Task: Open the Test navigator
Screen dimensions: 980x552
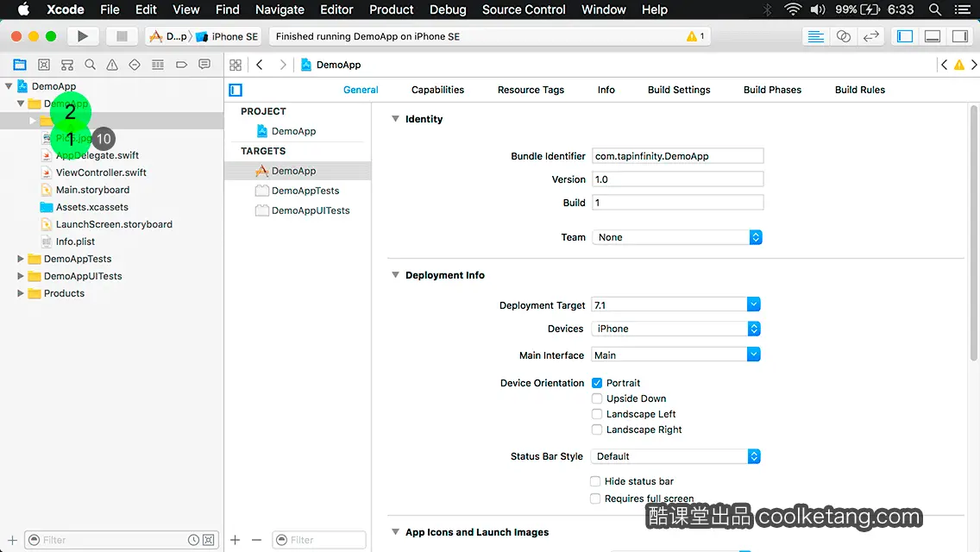Action: click(x=135, y=65)
